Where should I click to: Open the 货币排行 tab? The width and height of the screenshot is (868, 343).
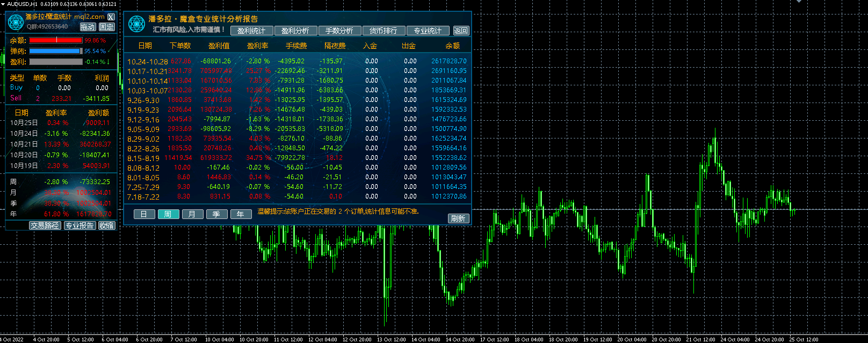click(x=384, y=31)
